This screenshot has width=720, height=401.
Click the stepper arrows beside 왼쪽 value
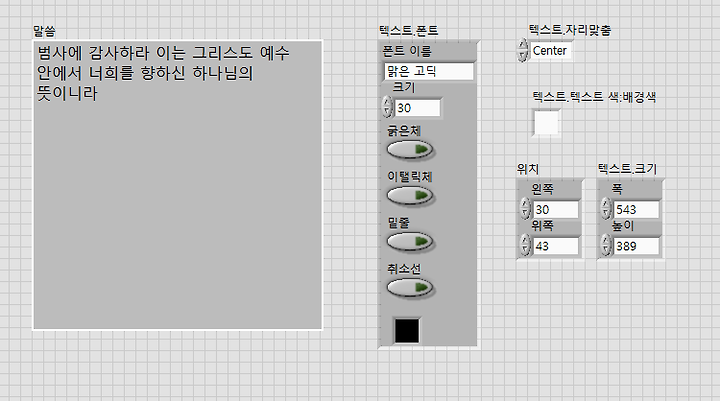(x=525, y=209)
